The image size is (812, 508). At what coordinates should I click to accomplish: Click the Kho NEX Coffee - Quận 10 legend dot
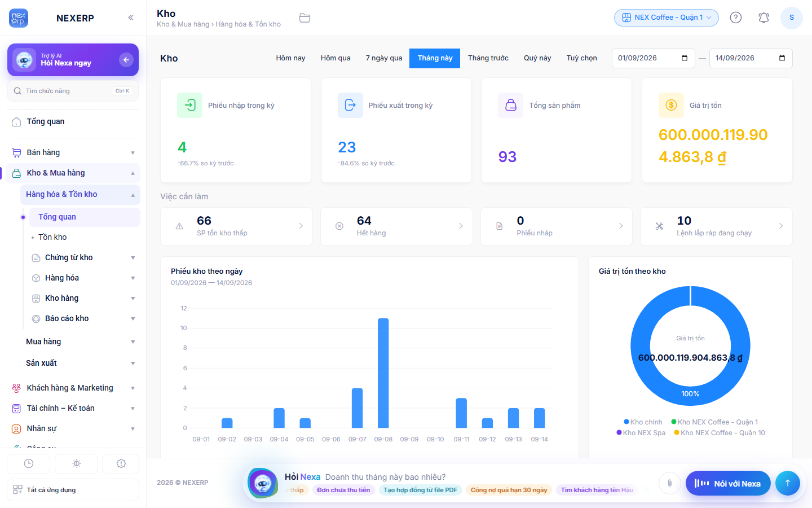coord(677,433)
